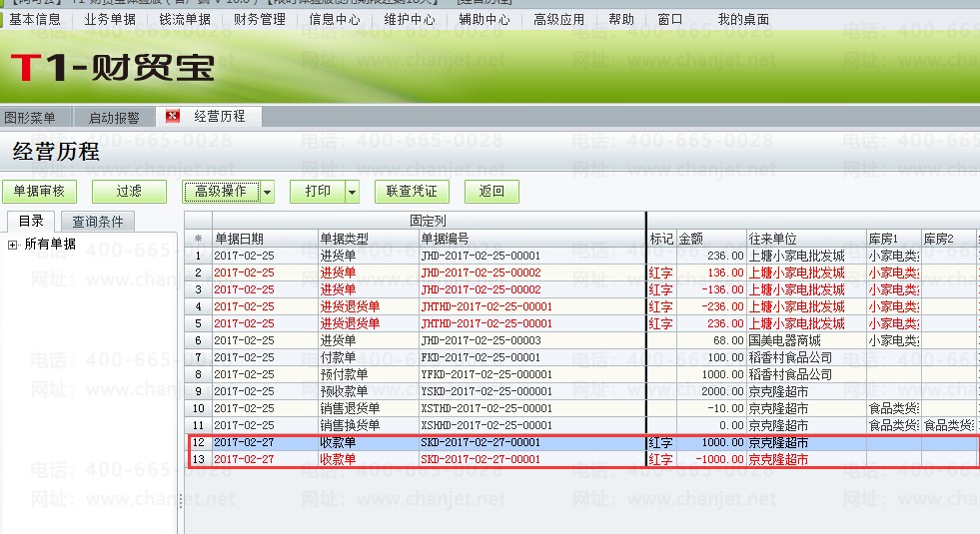
Task: Click document number XSHHD-2017-02-25-00001
Action: pos(487,425)
